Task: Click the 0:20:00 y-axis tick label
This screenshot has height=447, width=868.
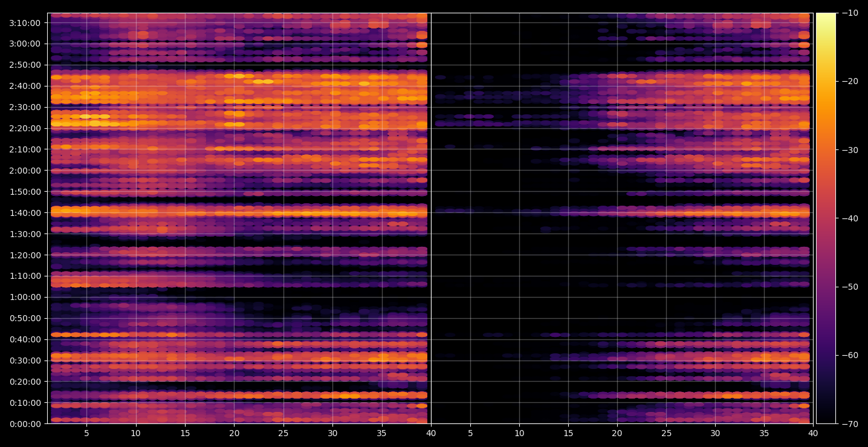Action: click(x=25, y=382)
